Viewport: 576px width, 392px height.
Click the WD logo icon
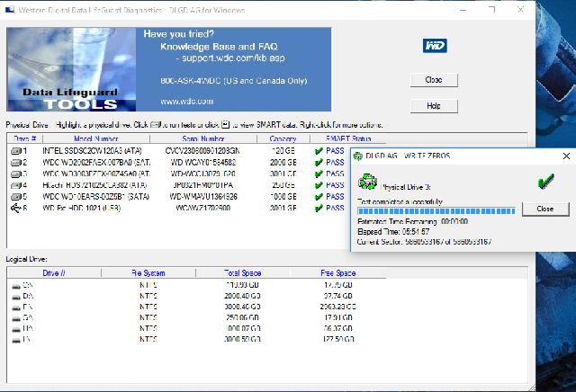tap(435, 46)
